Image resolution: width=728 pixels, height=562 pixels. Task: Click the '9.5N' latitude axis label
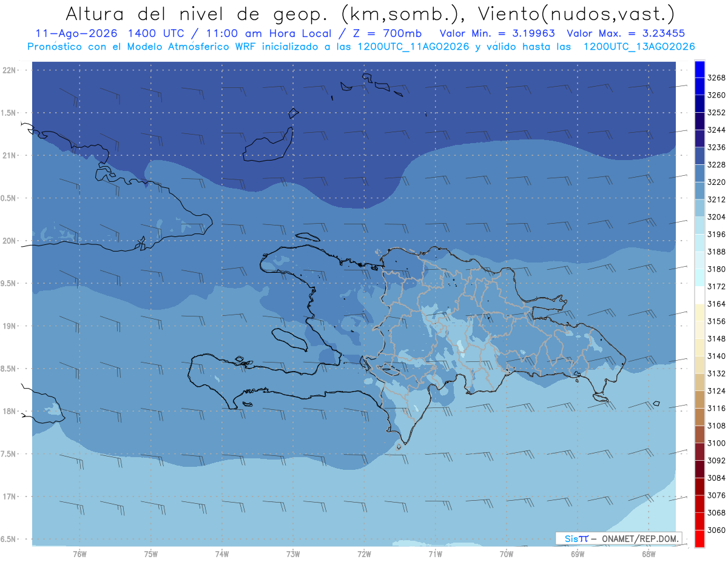(x=9, y=283)
